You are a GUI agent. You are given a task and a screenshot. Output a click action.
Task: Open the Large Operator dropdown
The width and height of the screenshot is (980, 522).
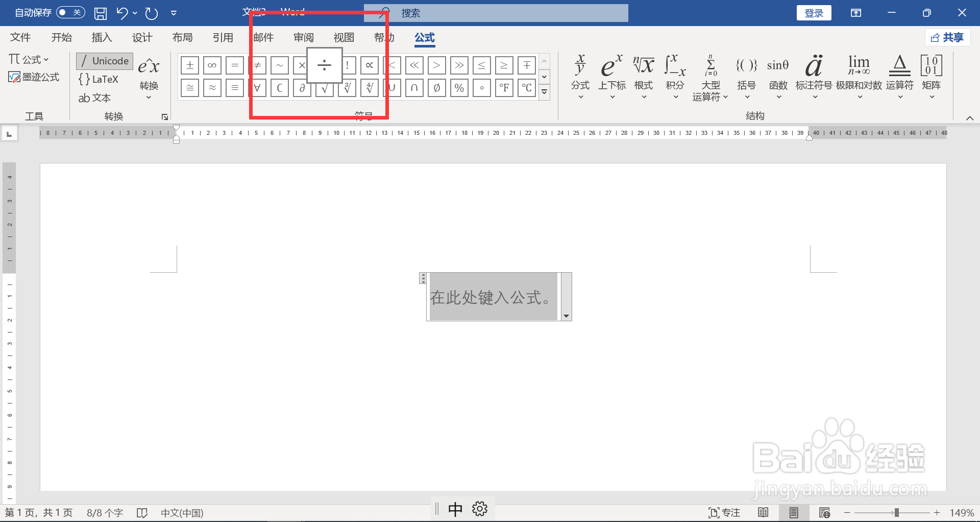710,78
